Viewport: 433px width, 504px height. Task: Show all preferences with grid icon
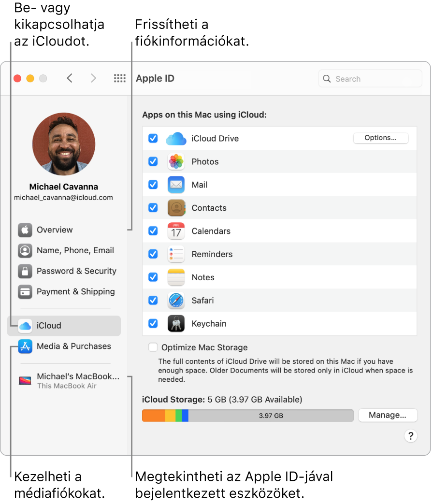(x=119, y=78)
